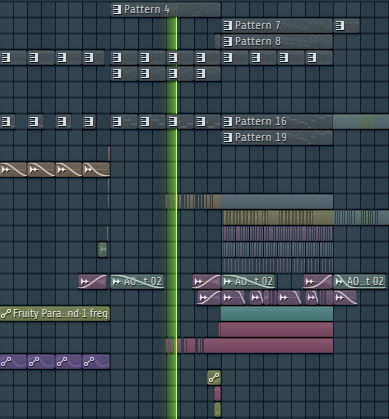This screenshot has height=419, width=389.
Task: Select the long sliced pink clip crossing the playhead
Action: coord(249,346)
